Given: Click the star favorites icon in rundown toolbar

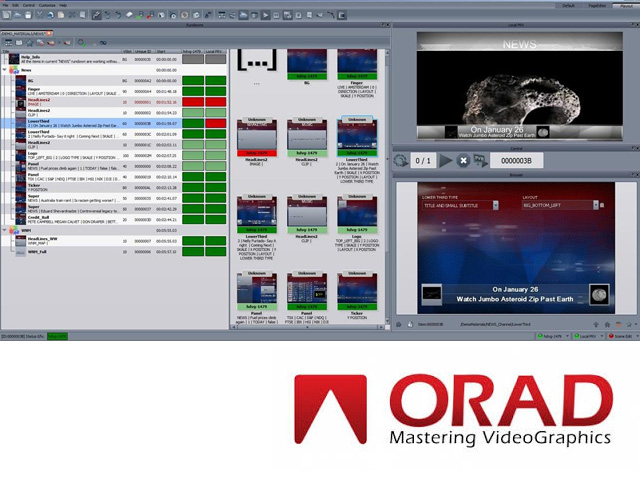Looking at the screenshot, I should (x=30, y=42).
